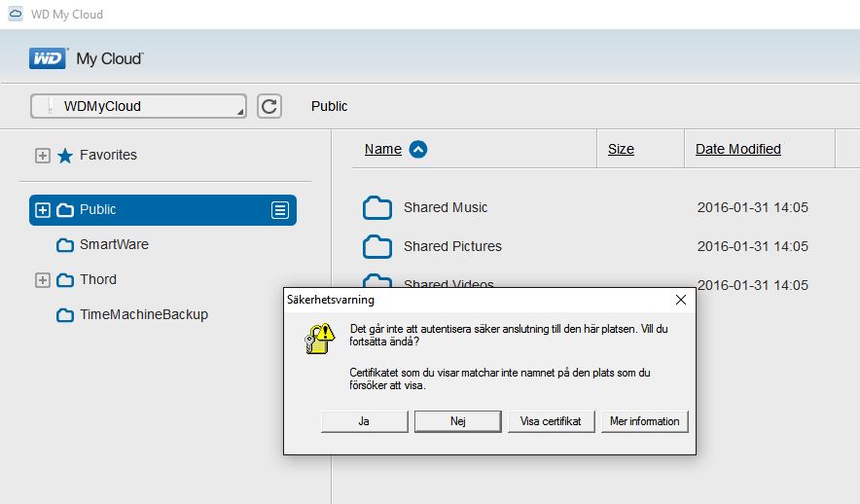Click the Public breadcrumb label

pos(329,106)
